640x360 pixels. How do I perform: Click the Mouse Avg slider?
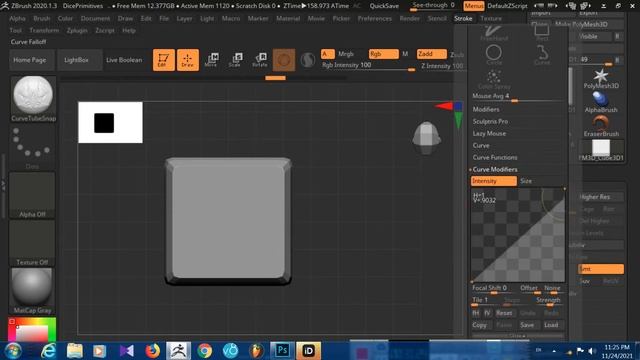[517, 97]
